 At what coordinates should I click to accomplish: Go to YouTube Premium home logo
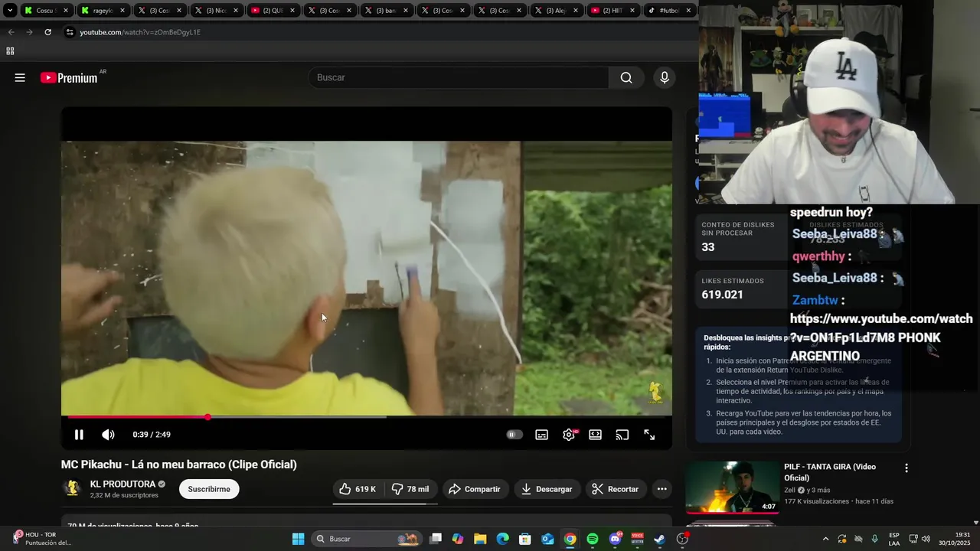69,77
